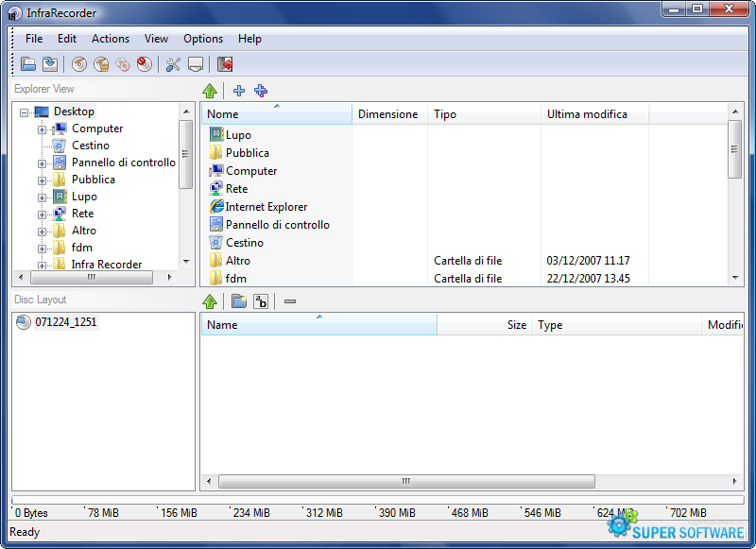Viewport: 756px width, 549px height.
Task: Open project toolbar icon
Action: pyautogui.click(x=28, y=64)
